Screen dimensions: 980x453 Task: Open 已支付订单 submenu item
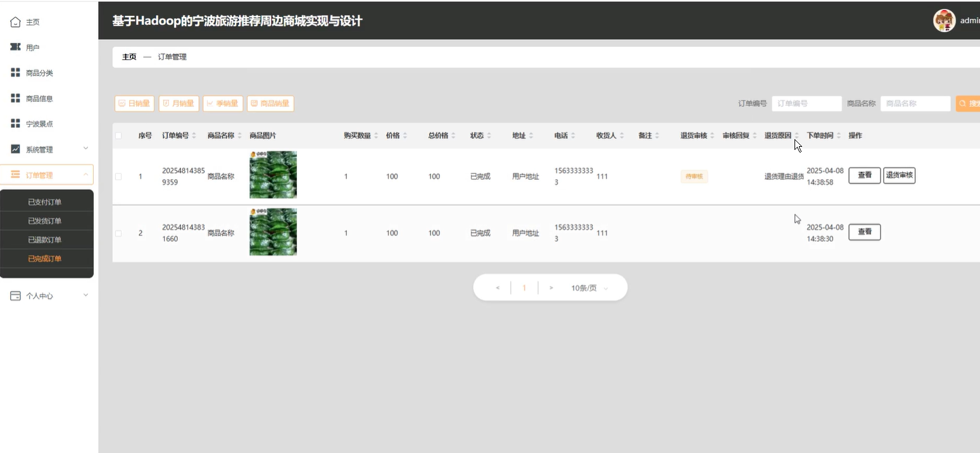[45, 202]
